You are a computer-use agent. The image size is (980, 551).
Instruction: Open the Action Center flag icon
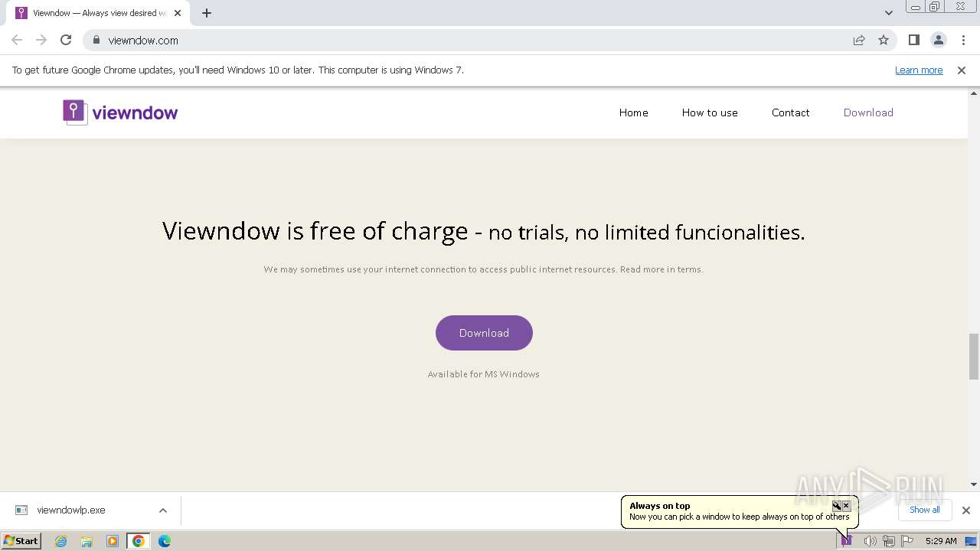[x=907, y=541]
